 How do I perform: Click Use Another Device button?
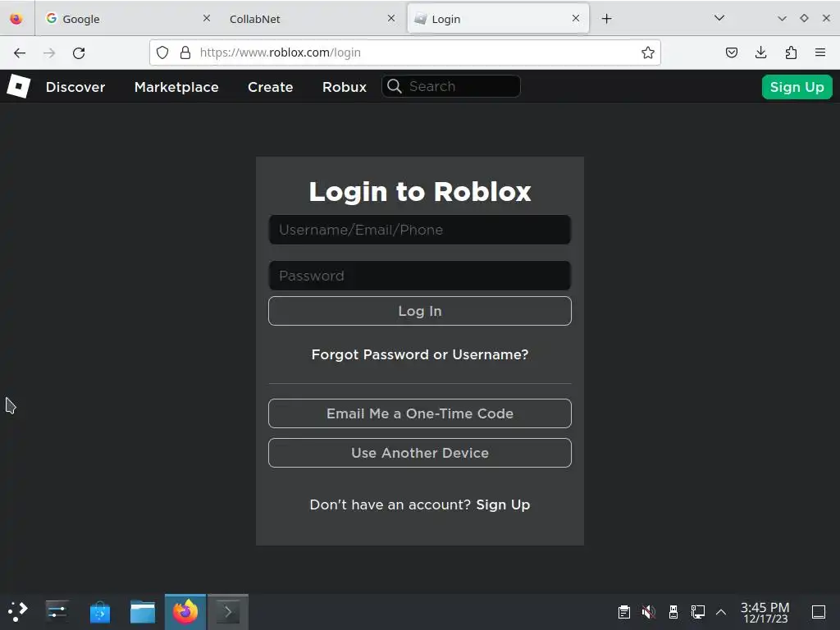(420, 453)
